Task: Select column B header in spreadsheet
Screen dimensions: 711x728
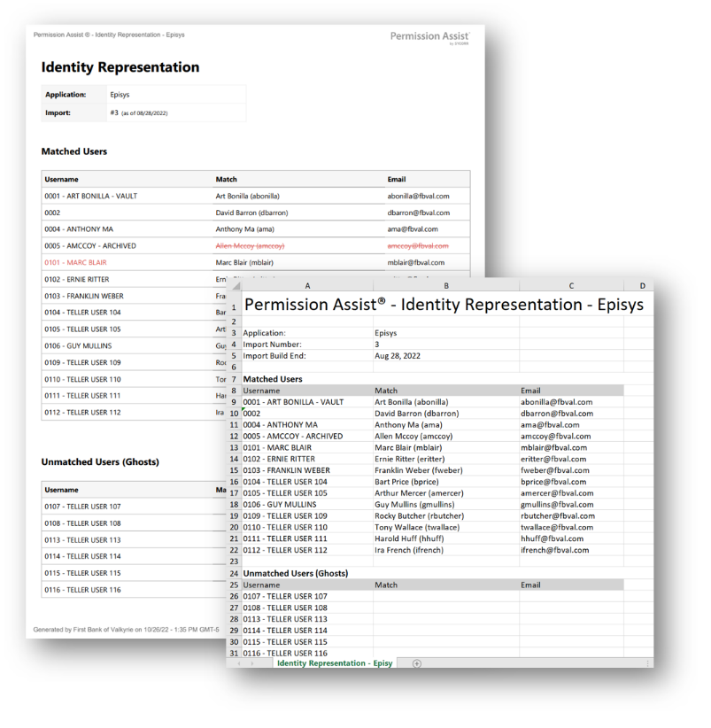Action: 445,286
